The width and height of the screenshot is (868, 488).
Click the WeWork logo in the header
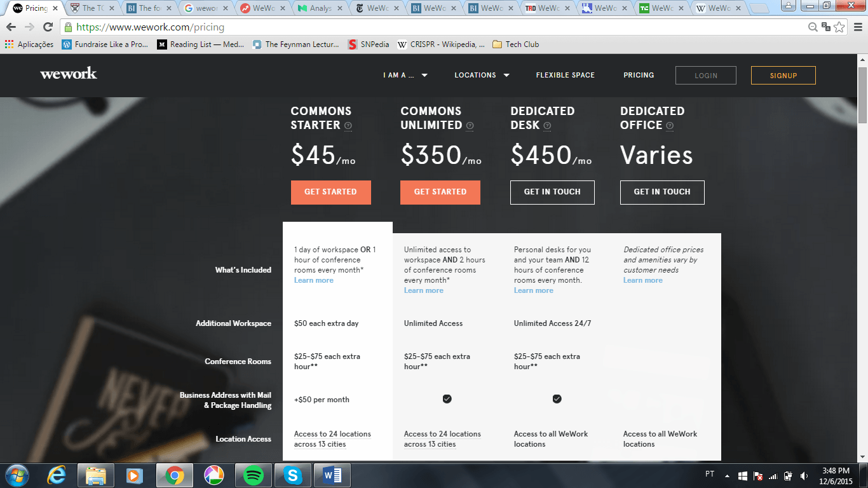69,74
